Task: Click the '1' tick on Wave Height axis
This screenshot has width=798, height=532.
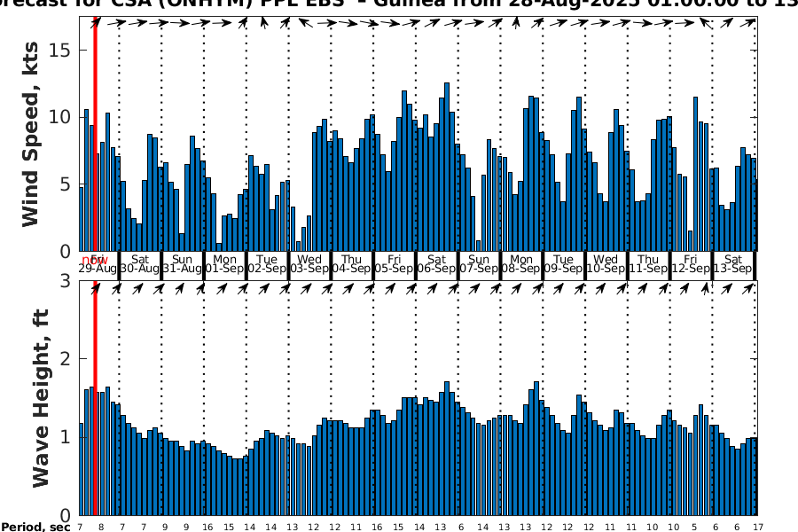Action: click(x=66, y=437)
